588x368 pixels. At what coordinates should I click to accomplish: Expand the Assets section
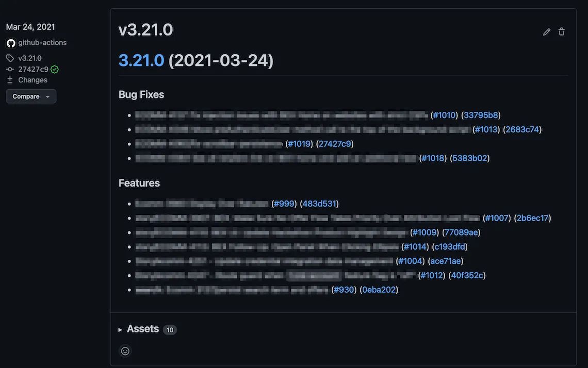click(143, 329)
